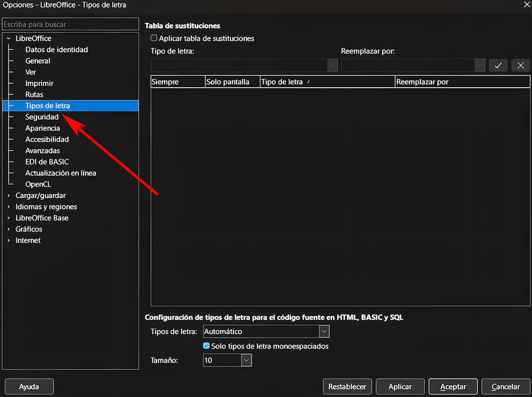Open the Tamaño size dropdown
This screenshot has height=397, width=532.
246,360
